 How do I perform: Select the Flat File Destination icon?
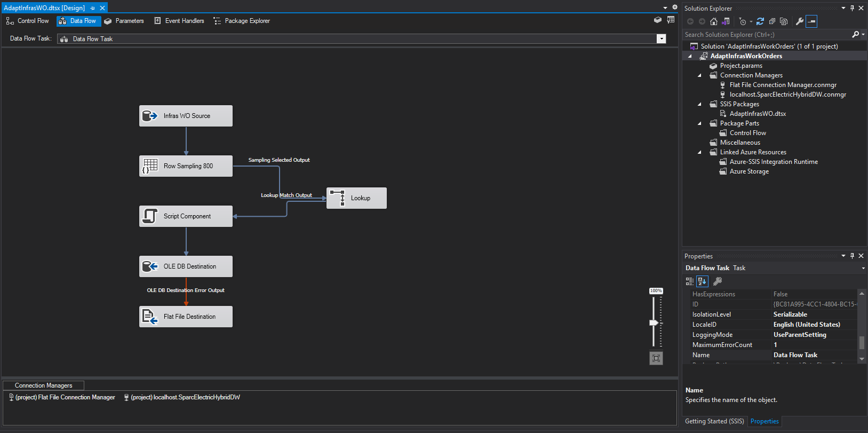click(150, 317)
